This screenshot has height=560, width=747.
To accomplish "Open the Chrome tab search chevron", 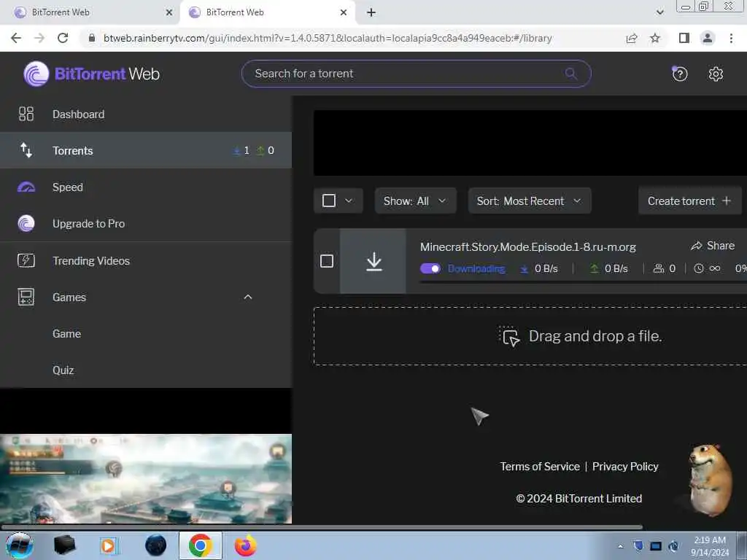I will click(x=659, y=12).
